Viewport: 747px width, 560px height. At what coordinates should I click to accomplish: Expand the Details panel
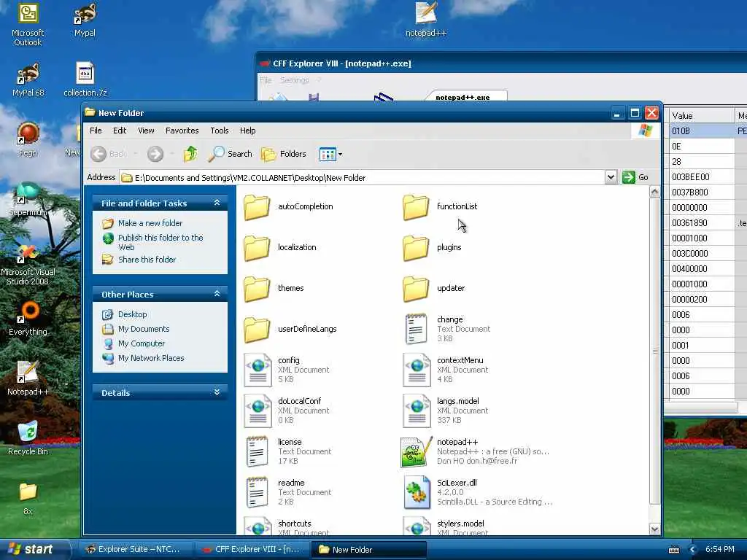(217, 392)
